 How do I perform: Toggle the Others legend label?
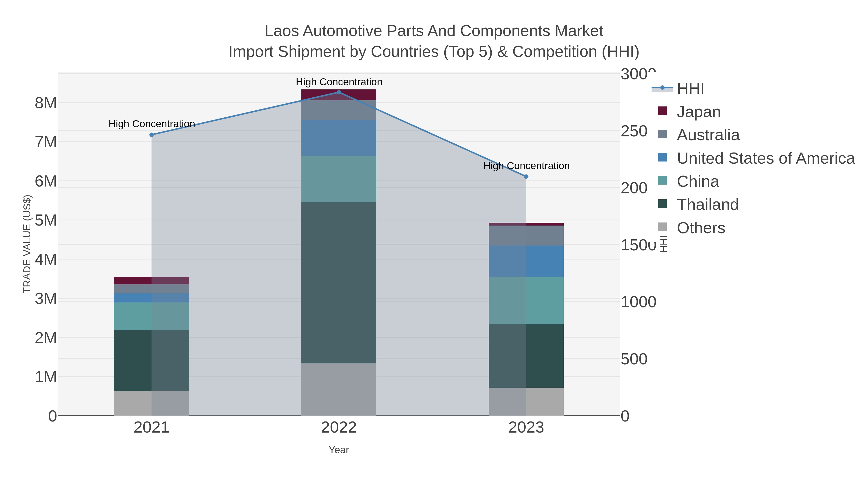point(701,228)
